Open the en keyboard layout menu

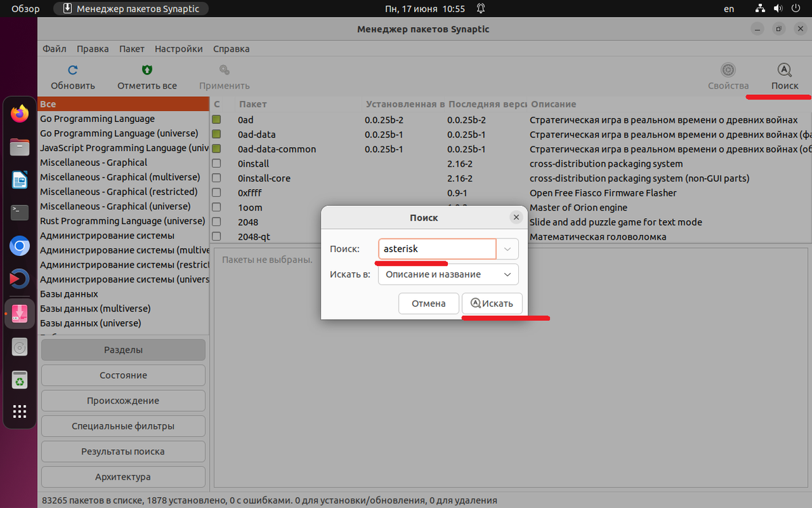729,9
